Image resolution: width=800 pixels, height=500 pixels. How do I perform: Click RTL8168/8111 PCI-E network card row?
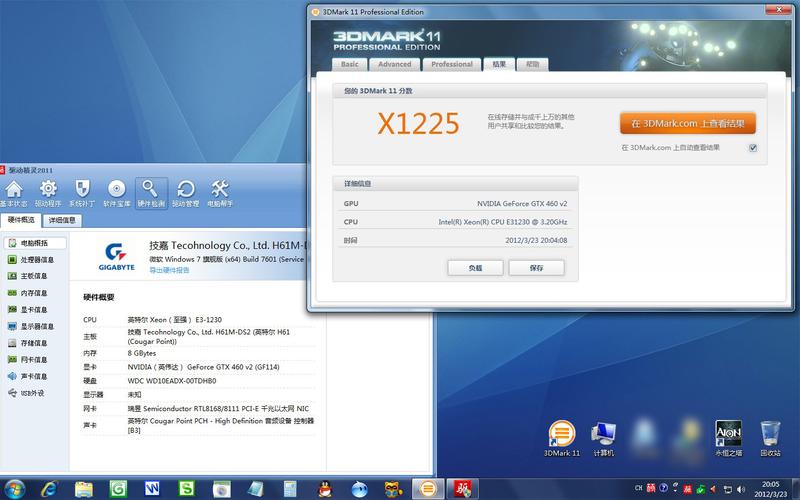click(x=199, y=409)
